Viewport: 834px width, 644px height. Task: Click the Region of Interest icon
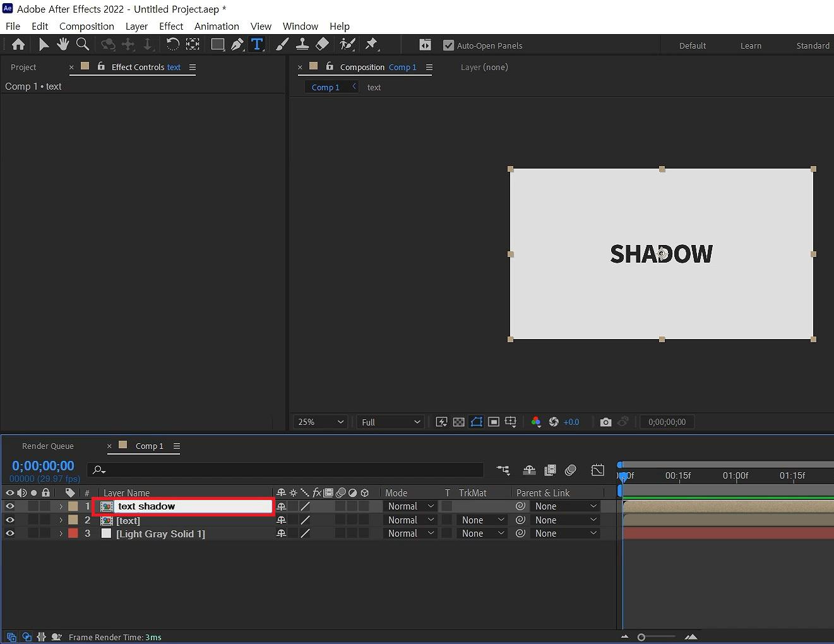(494, 422)
